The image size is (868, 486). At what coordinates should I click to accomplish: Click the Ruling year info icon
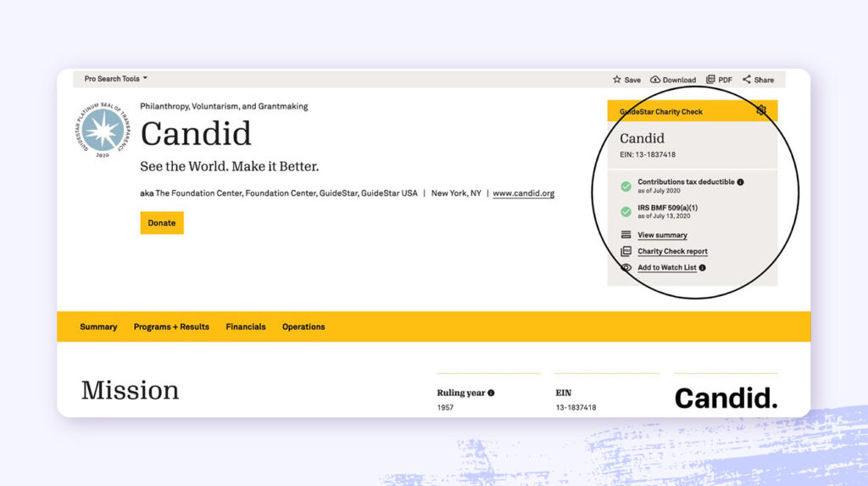pos(491,393)
